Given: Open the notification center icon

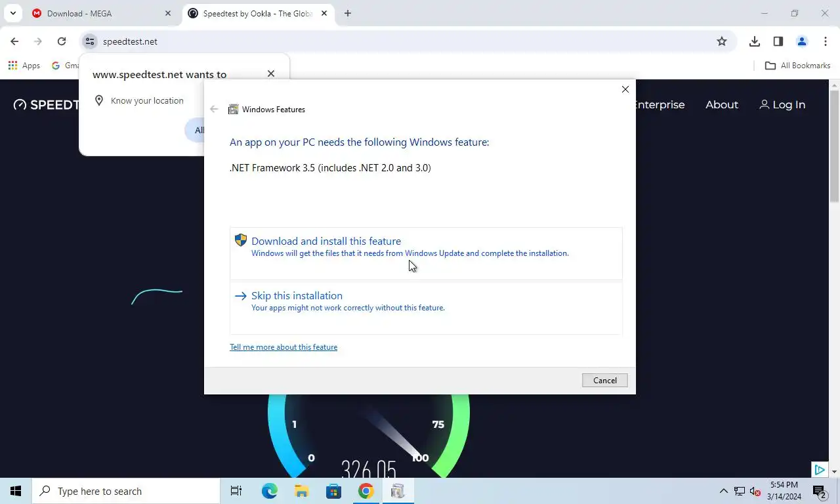Looking at the screenshot, I should (819, 491).
